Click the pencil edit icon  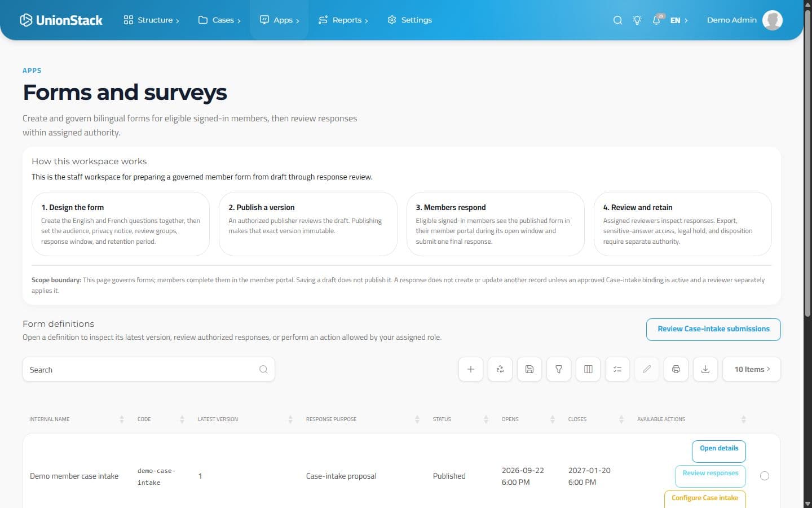pos(647,369)
